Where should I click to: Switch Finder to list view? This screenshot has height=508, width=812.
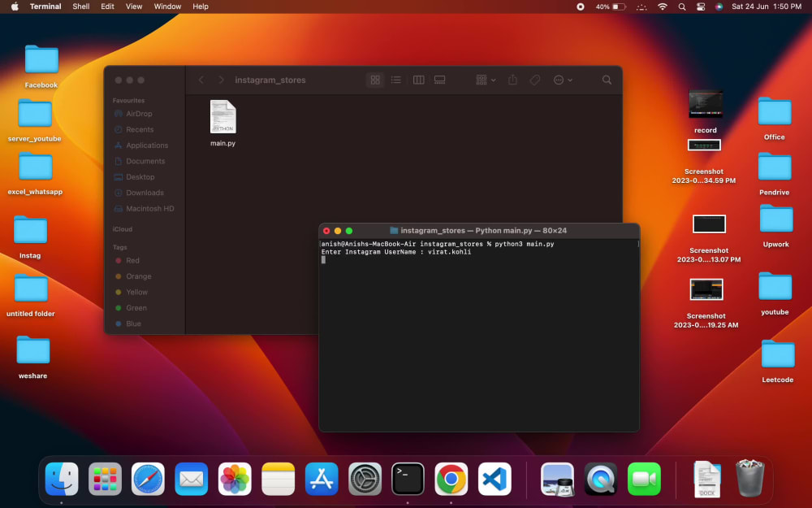pos(396,80)
